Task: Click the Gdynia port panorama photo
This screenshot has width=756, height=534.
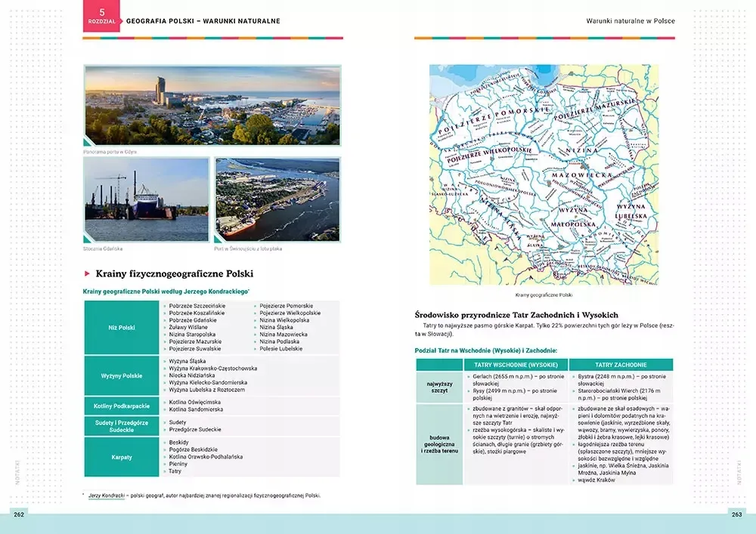Action: coord(212,105)
